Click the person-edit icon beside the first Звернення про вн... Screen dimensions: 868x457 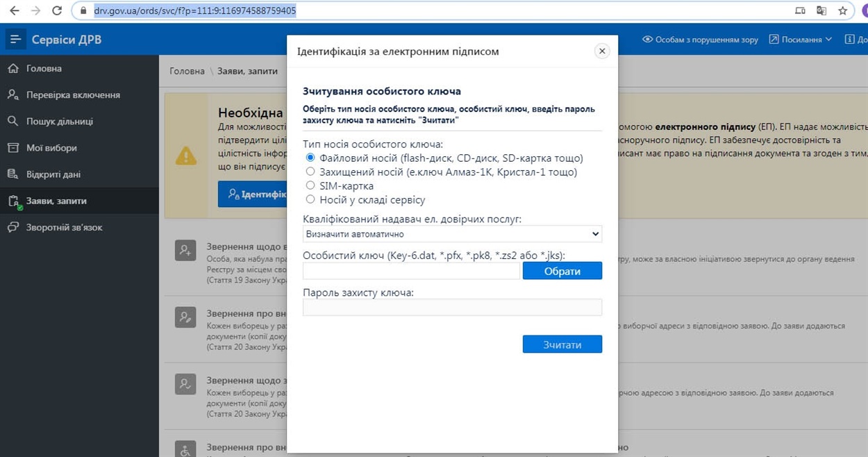coord(185,317)
